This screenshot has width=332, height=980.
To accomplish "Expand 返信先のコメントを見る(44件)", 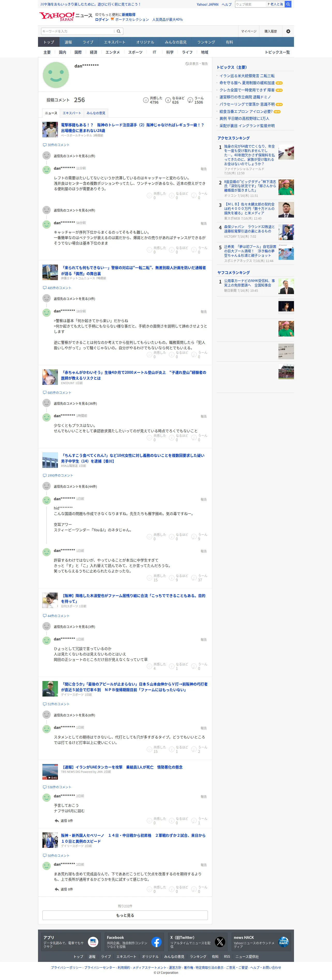I will point(75,486).
